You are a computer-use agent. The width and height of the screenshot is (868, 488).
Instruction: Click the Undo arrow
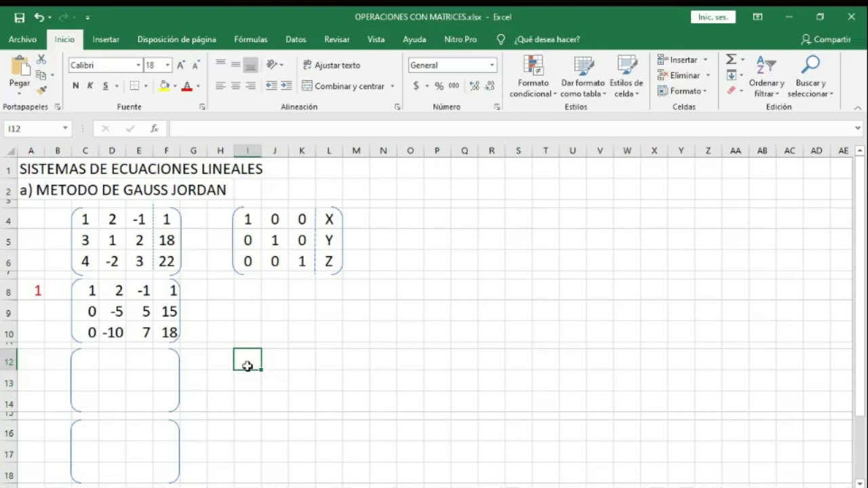click(x=39, y=17)
